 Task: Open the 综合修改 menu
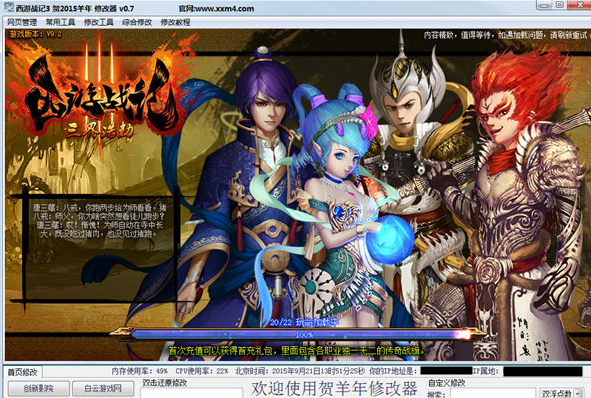point(137,22)
